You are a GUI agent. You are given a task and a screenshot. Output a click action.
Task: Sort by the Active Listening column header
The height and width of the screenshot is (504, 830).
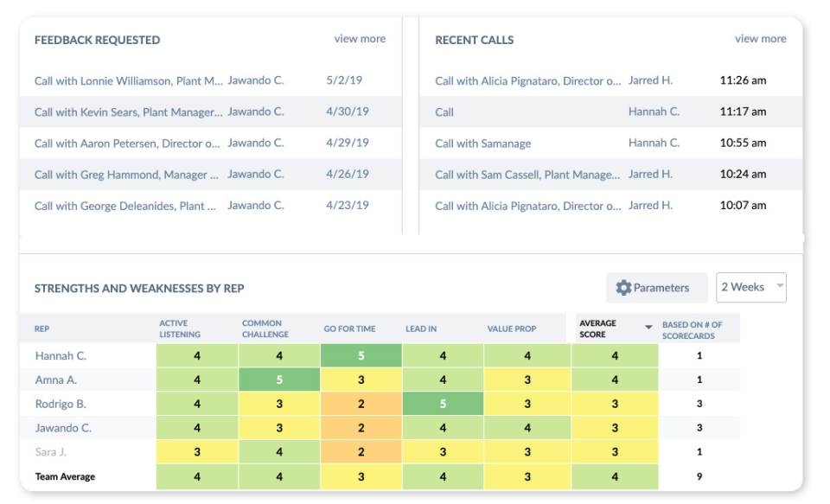[x=179, y=329]
